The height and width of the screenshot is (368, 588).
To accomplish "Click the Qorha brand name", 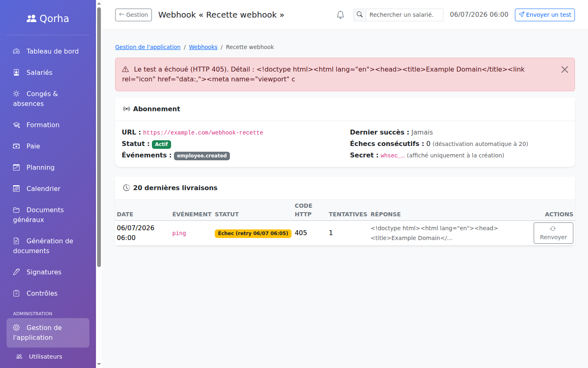I will (x=54, y=18).
